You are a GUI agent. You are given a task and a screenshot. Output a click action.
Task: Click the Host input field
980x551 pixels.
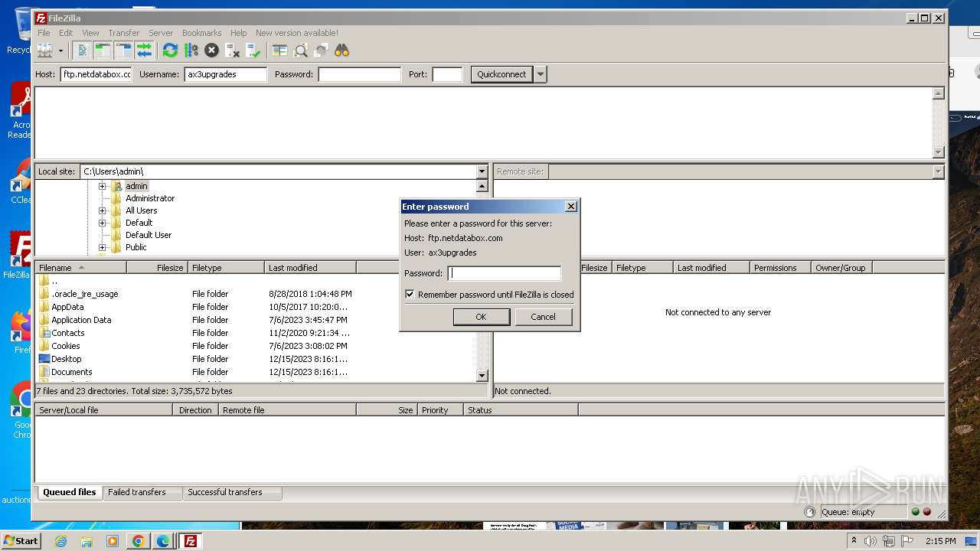96,74
